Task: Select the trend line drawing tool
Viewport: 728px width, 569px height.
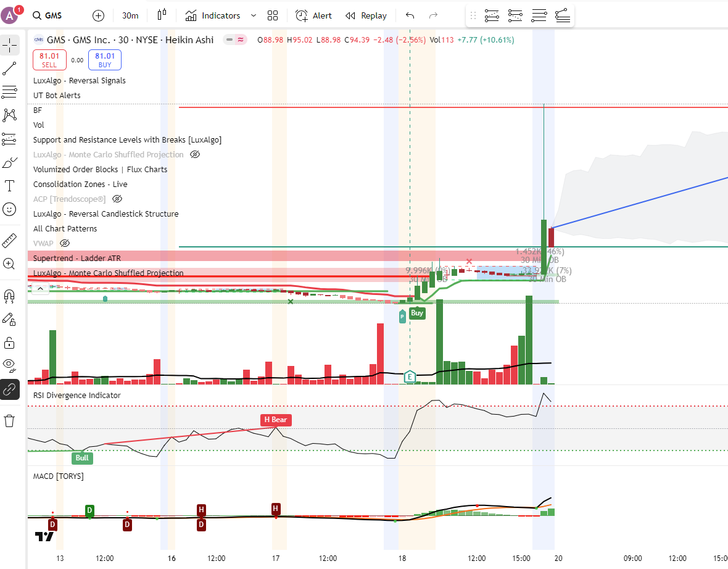Action: [9, 69]
